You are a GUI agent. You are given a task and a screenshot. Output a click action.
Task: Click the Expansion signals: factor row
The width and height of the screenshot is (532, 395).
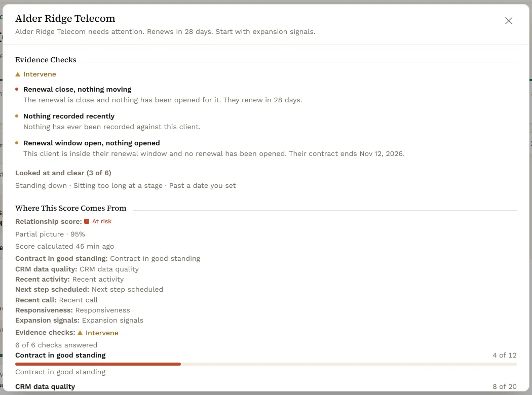click(x=80, y=321)
